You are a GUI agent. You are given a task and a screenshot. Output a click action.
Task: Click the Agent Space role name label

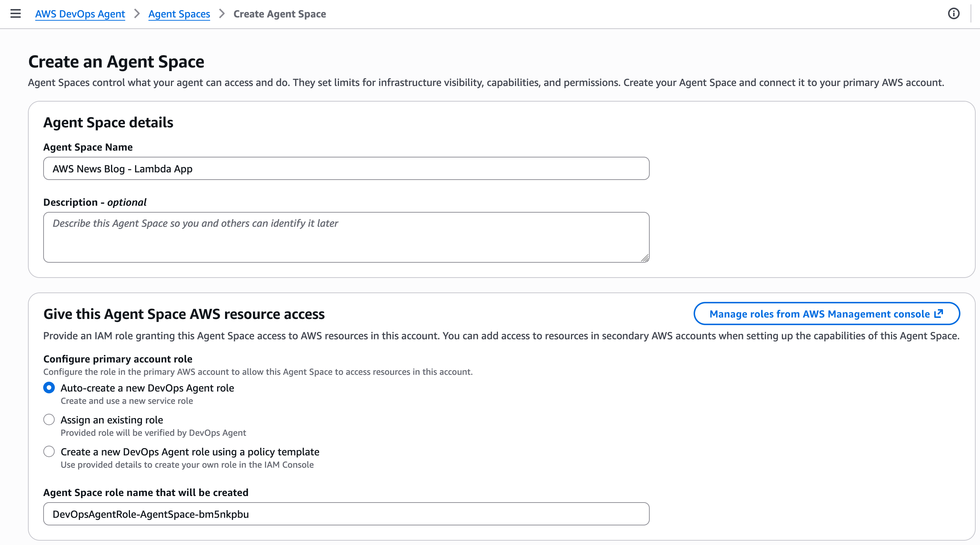[x=146, y=492]
